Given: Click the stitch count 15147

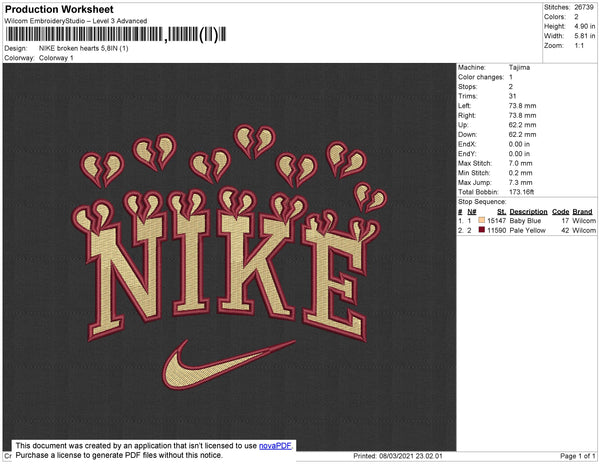Looking at the screenshot, I should coord(496,221).
